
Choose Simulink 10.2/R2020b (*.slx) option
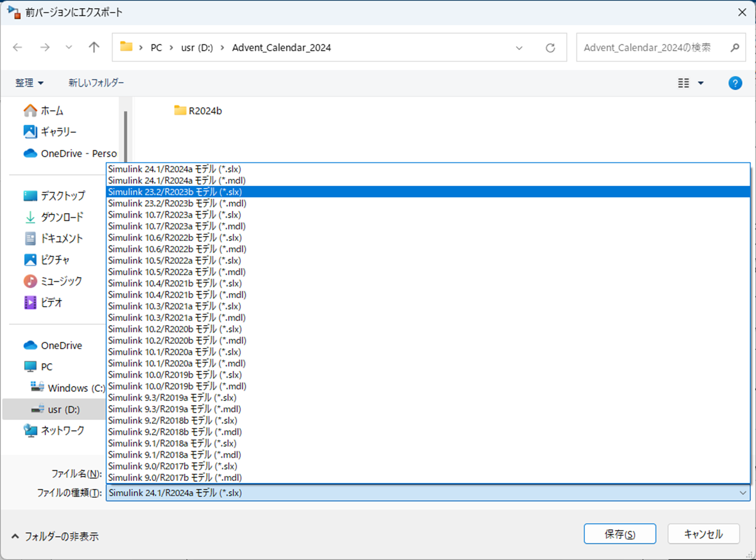tap(428, 329)
